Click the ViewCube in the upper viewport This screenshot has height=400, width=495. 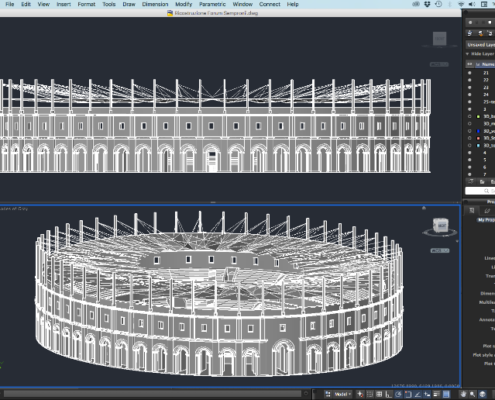pos(440,39)
